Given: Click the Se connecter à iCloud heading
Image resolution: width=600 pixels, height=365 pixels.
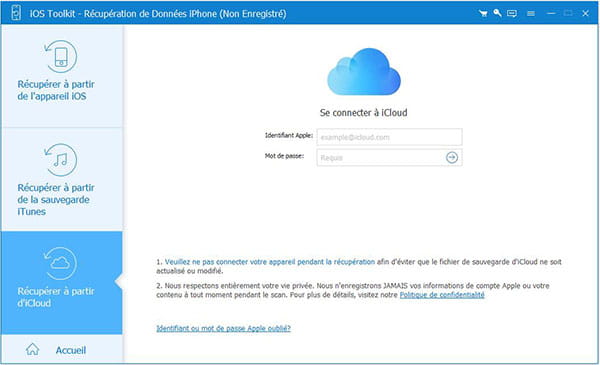Looking at the screenshot, I should pos(364,112).
